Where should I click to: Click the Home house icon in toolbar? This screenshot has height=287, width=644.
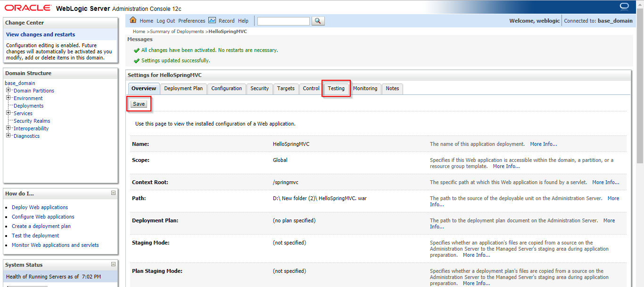(x=133, y=20)
